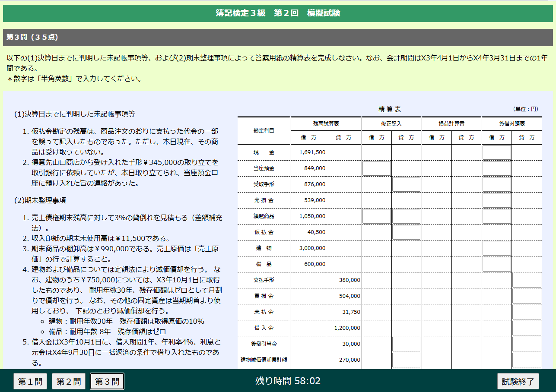Select the 当座預金 修正記入 借方 input box
Screen dimensions: 556x392
376,168
